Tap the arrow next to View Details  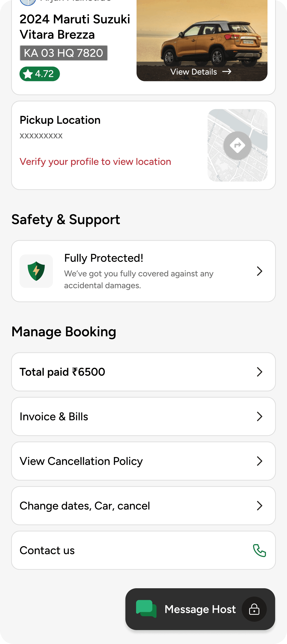point(227,72)
